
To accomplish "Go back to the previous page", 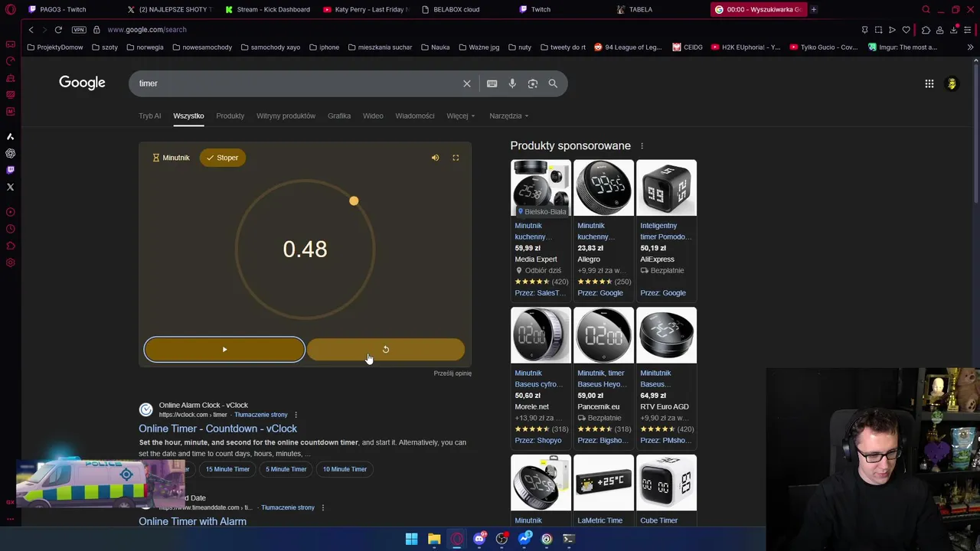I will [31, 30].
